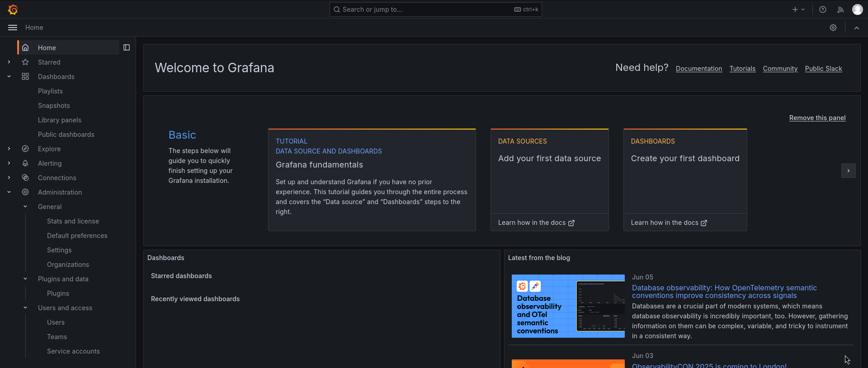Viewport: 868px width, 368px height.
Task: Click the Alerting bell icon
Action: pyautogui.click(x=25, y=163)
